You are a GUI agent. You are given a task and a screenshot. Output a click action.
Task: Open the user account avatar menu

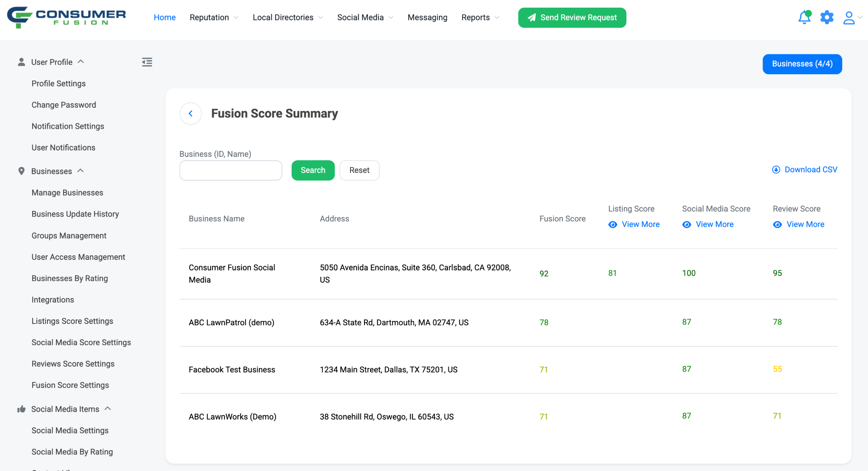(849, 17)
